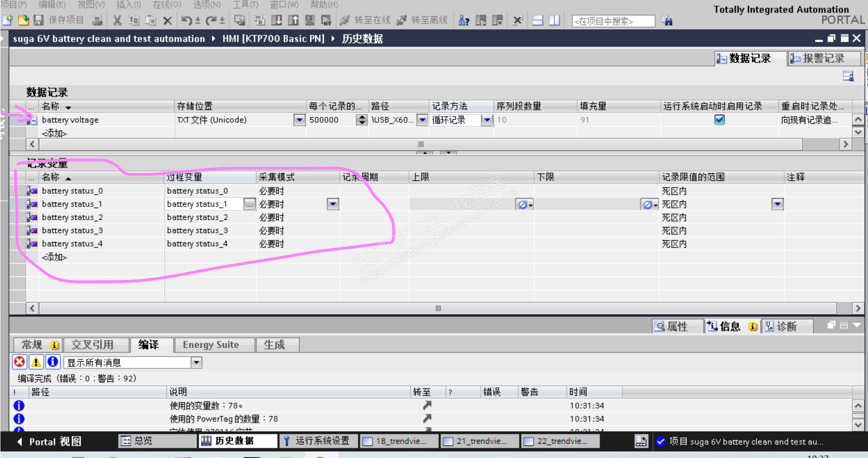868x458 pixels.
Task: Split the editor area vertically
Action: pyautogui.click(x=554, y=20)
